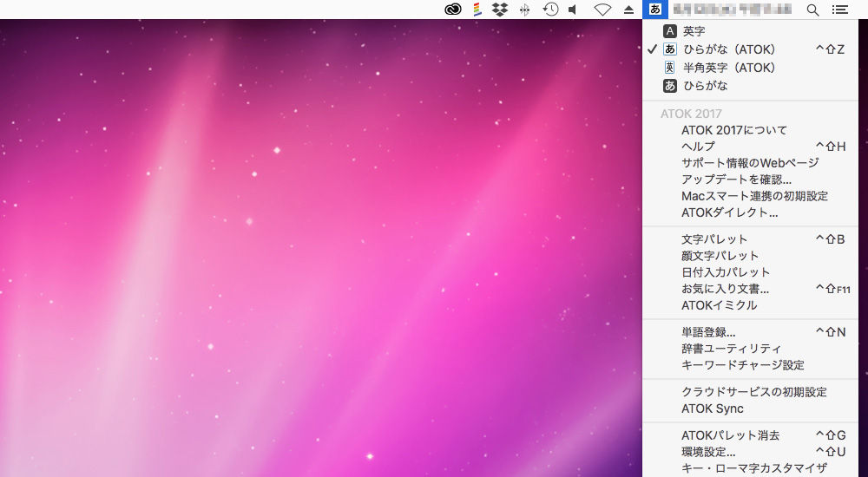Open 日付入力パレット
The height and width of the screenshot is (477, 868).
pyautogui.click(x=750, y=272)
